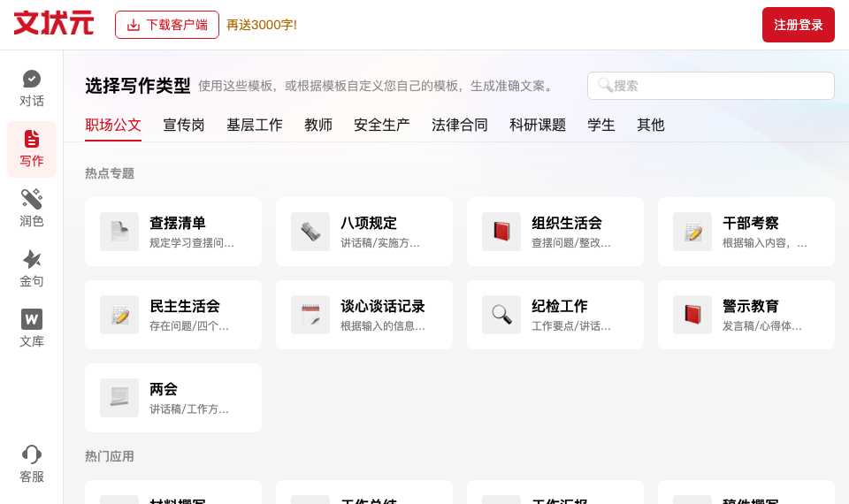Click the 谈心谈话记录 calendar icon

pyautogui.click(x=310, y=315)
